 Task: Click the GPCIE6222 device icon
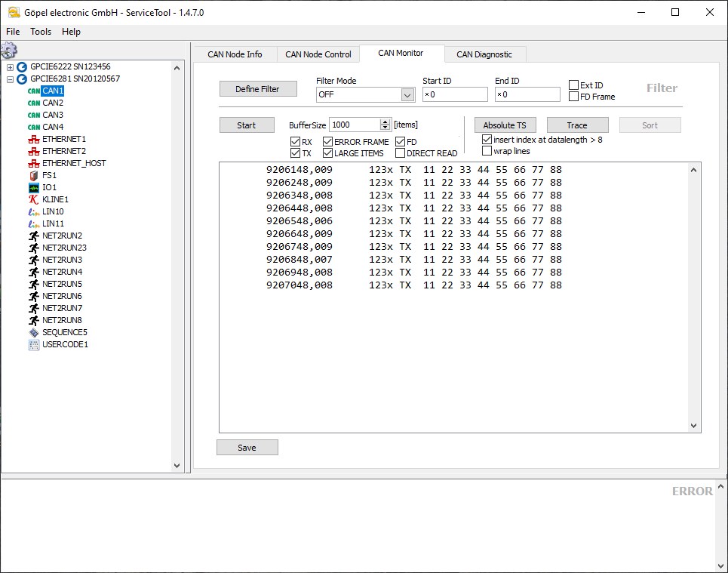pyautogui.click(x=22, y=67)
